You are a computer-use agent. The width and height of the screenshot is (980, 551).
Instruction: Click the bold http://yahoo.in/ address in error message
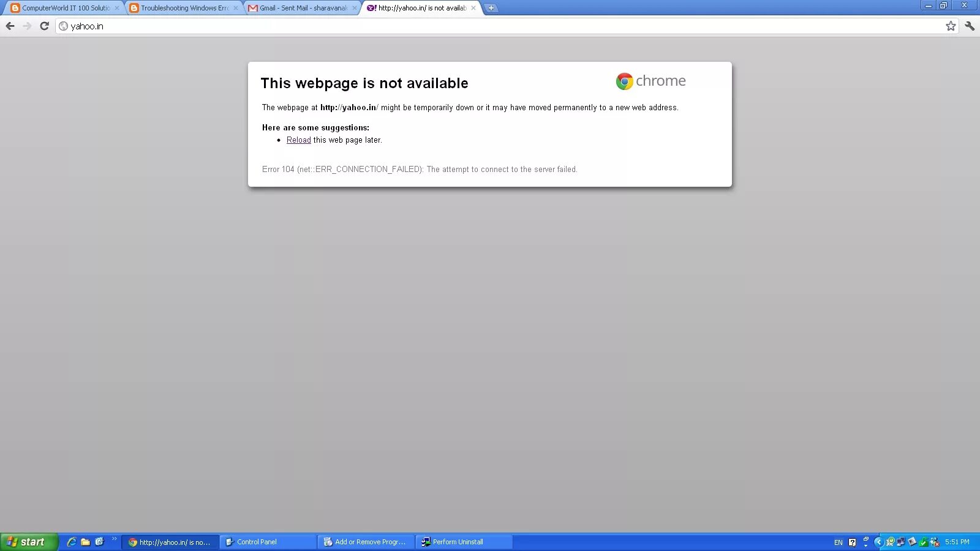point(349,107)
